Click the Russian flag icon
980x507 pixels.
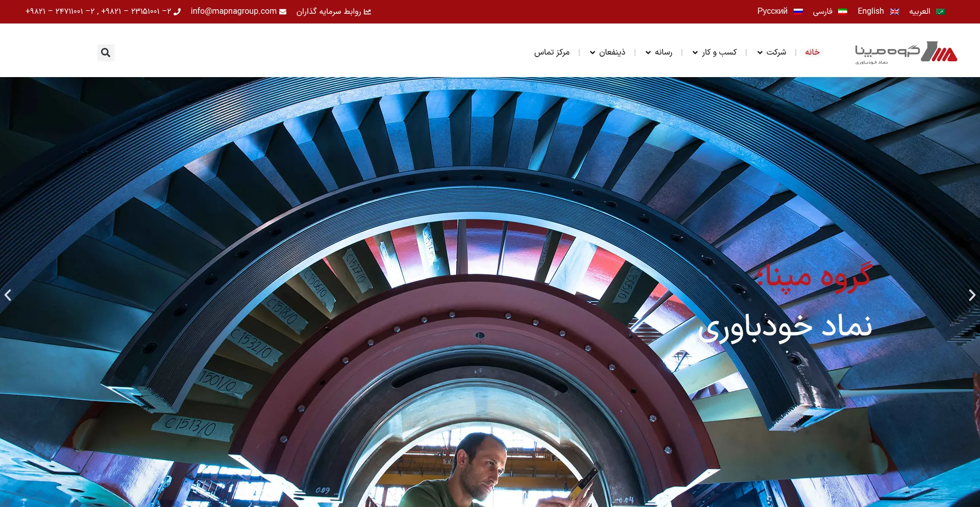(x=798, y=11)
